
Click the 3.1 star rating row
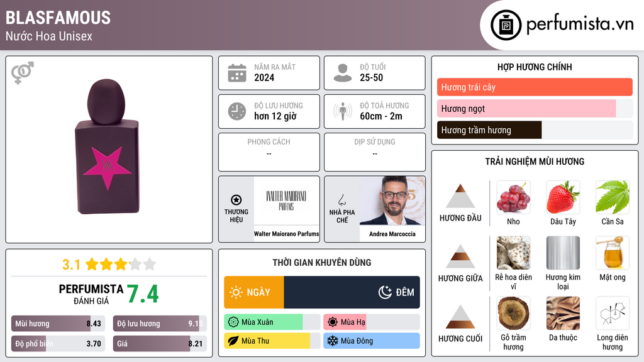coord(109,265)
